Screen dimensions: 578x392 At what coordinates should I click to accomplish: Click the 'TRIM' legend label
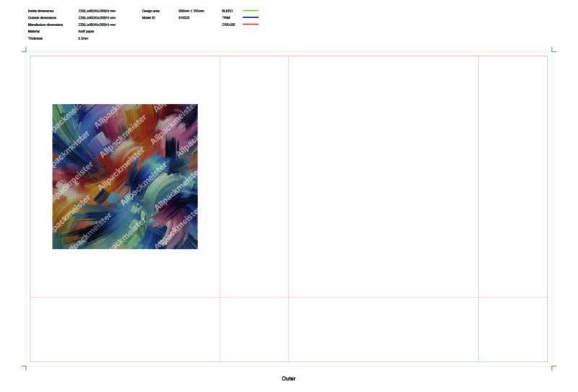pos(226,17)
